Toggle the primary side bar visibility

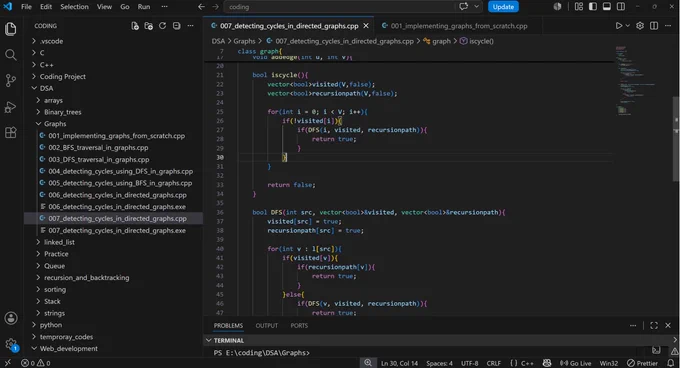593,7
